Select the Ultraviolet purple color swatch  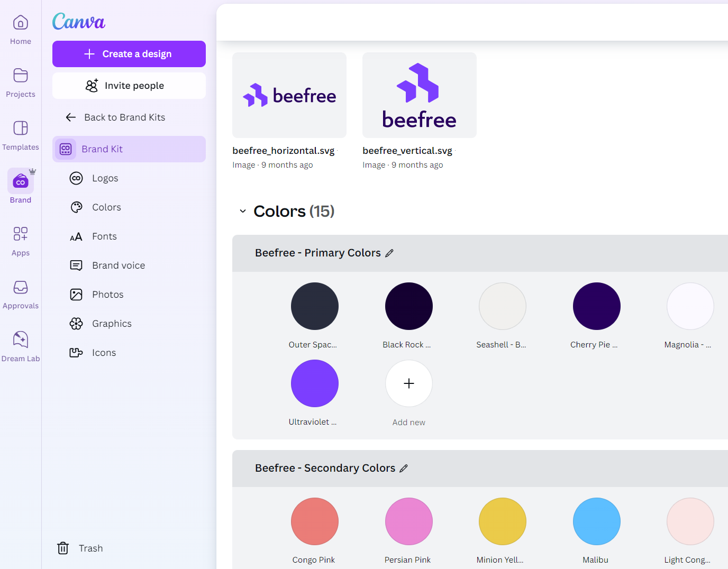tap(315, 383)
